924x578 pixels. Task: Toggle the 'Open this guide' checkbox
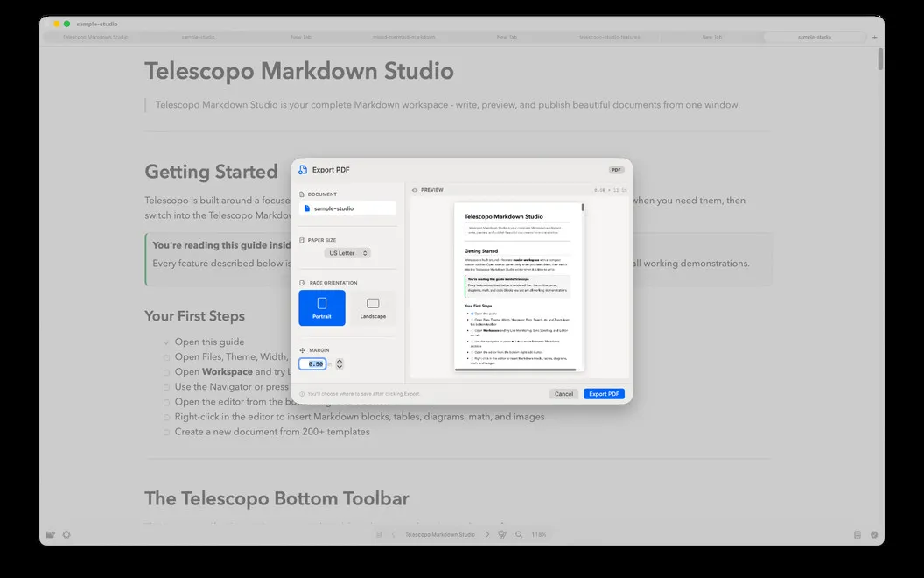pos(167,342)
